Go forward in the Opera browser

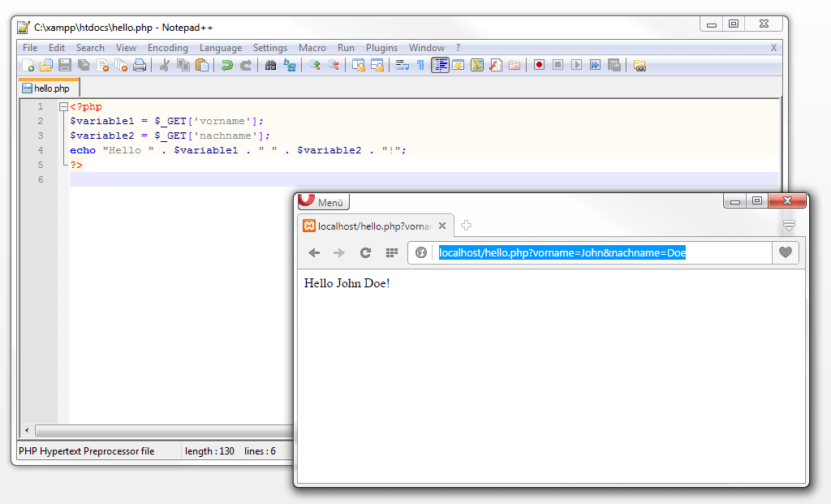click(x=338, y=252)
